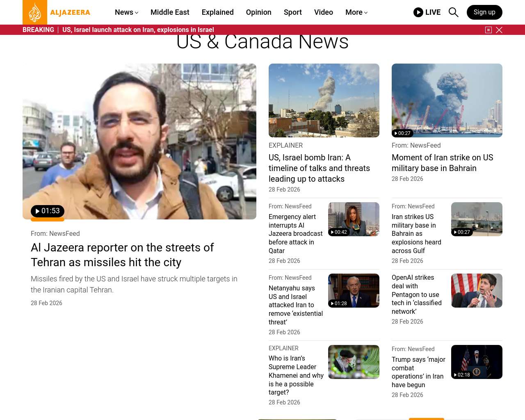Play the 01:28 Netanyahu video
The width and height of the screenshot is (525, 420).
[x=339, y=304]
